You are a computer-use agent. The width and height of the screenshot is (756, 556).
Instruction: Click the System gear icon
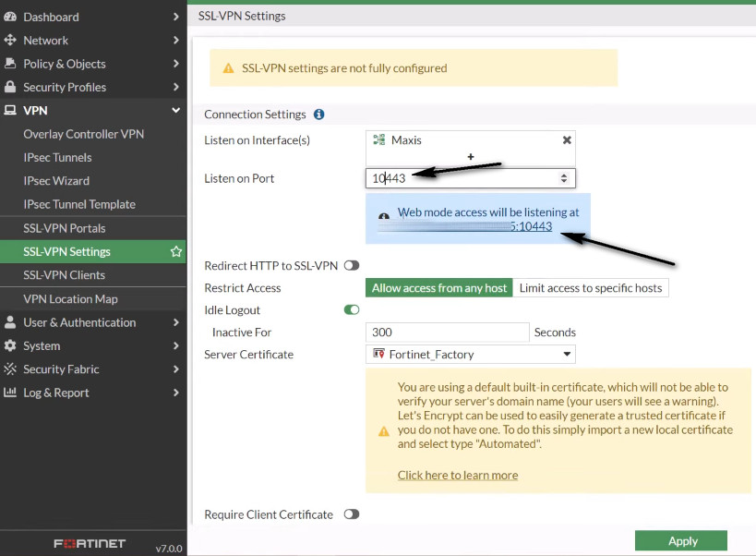pos(10,345)
